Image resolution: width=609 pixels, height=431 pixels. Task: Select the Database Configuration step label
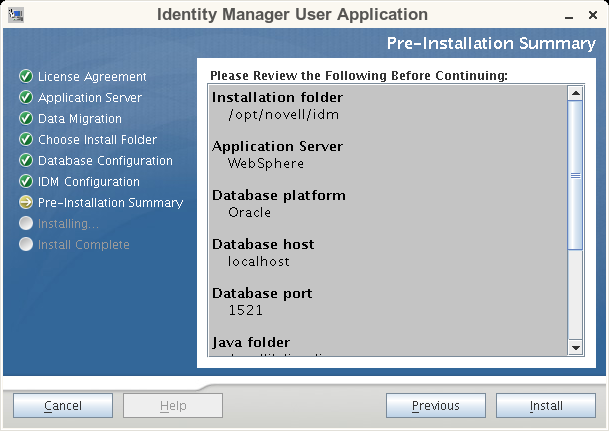click(x=105, y=161)
